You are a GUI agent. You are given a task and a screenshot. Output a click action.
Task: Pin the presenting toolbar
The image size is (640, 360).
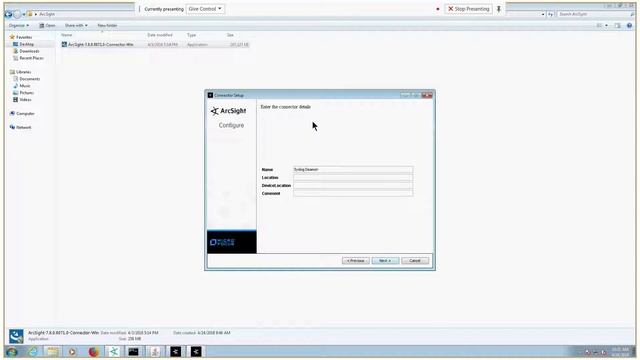(498, 9)
